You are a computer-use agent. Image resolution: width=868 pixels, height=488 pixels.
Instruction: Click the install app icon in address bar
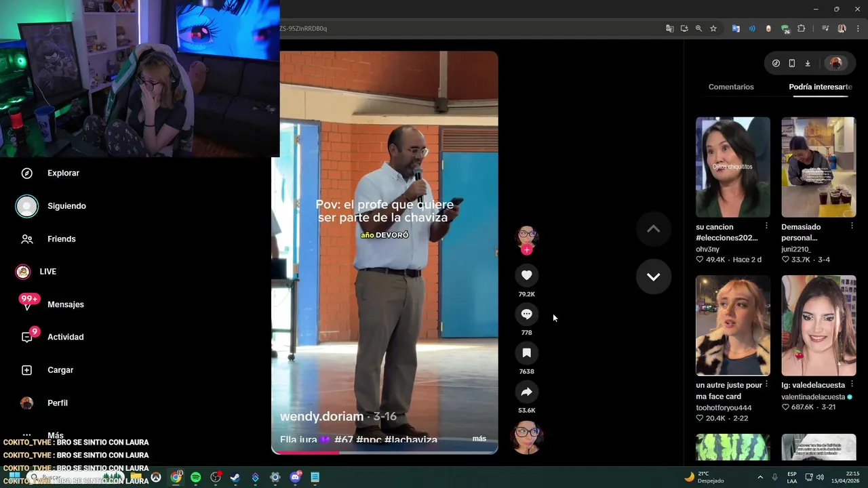point(684,28)
